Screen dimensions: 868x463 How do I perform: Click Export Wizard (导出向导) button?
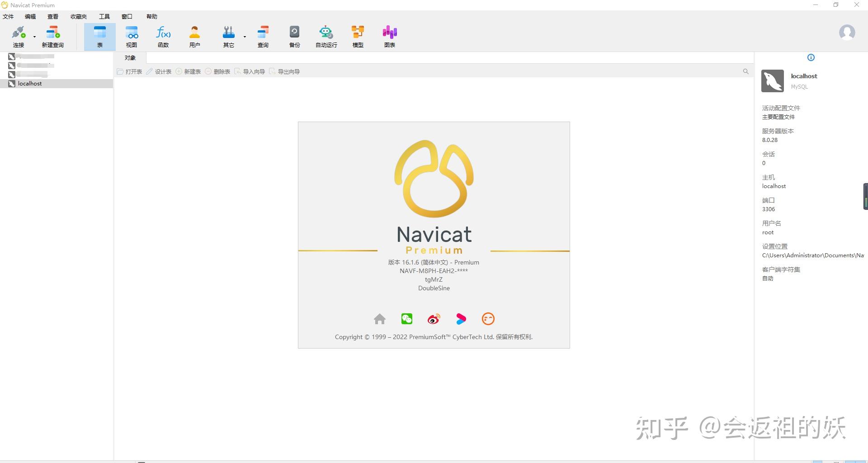tap(284, 71)
